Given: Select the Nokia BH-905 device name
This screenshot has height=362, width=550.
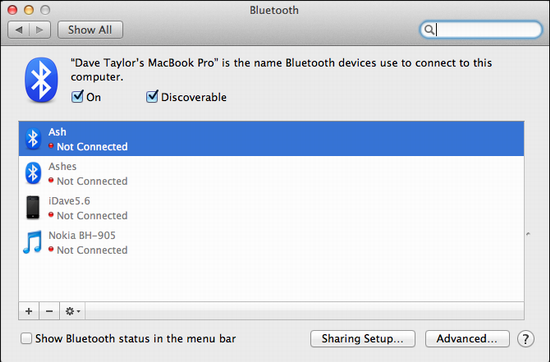Looking at the screenshot, I should pos(82,235).
